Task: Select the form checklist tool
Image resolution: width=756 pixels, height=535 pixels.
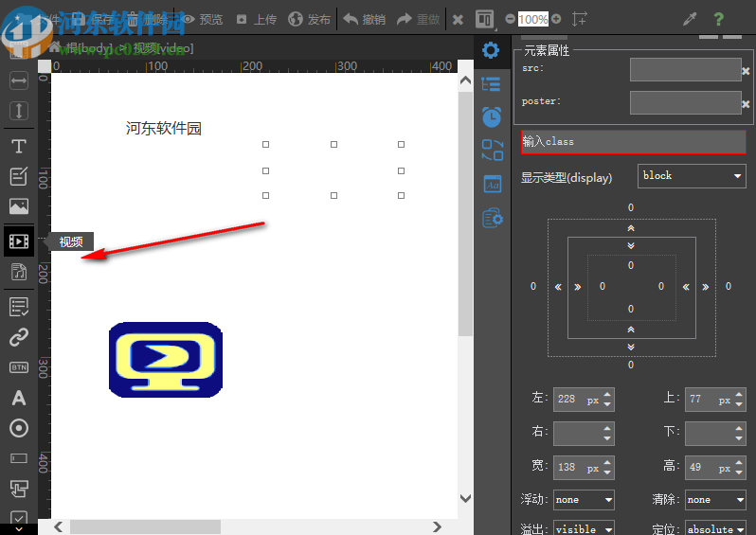Action: pyautogui.click(x=19, y=307)
